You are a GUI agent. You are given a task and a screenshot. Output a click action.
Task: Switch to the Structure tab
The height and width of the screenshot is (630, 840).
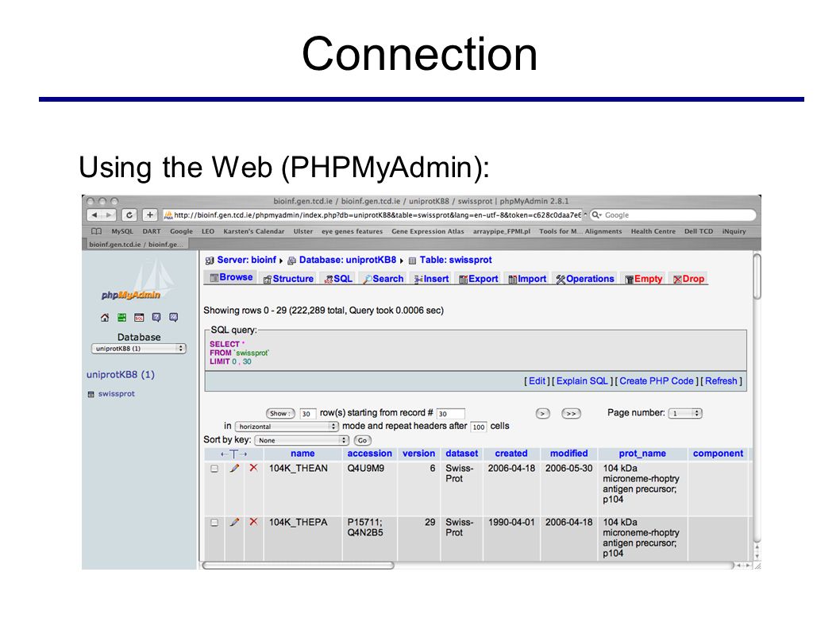[288, 279]
